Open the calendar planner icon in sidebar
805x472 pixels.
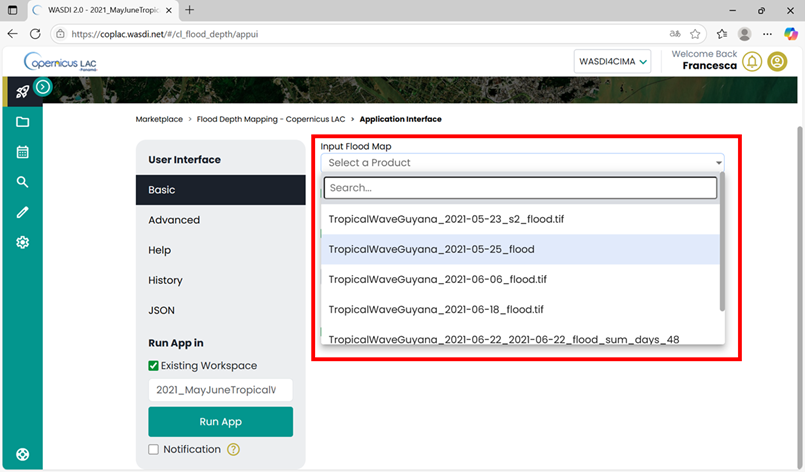(x=22, y=152)
